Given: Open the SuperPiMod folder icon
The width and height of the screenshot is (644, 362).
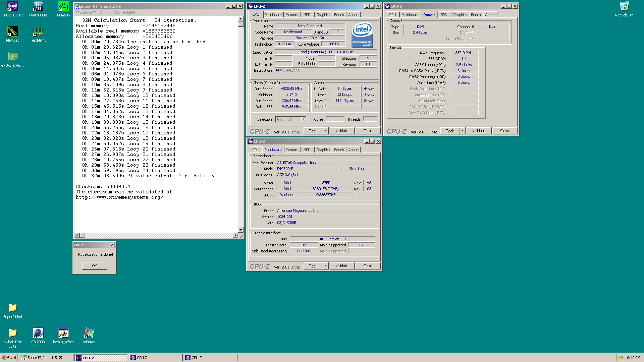Looking at the screenshot, I should 12,311.
